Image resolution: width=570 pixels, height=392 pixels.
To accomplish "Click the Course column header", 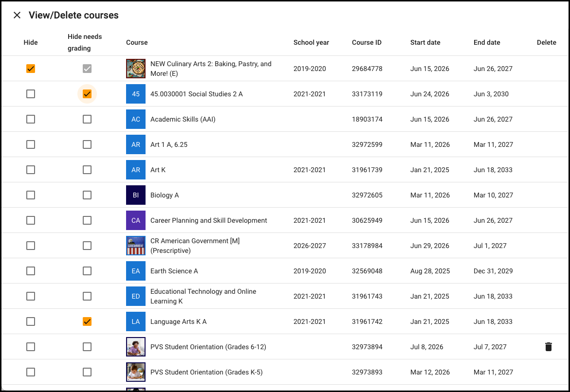I will 137,42.
